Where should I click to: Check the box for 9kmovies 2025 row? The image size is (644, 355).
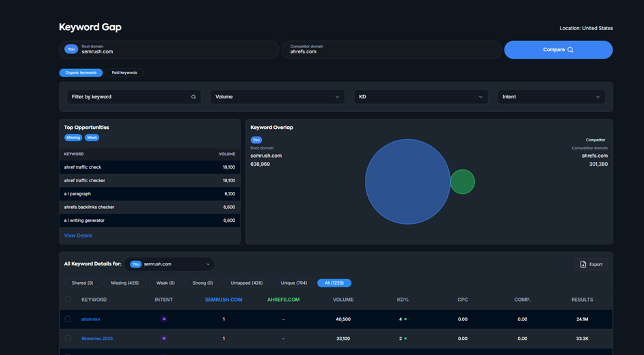(68, 339)
